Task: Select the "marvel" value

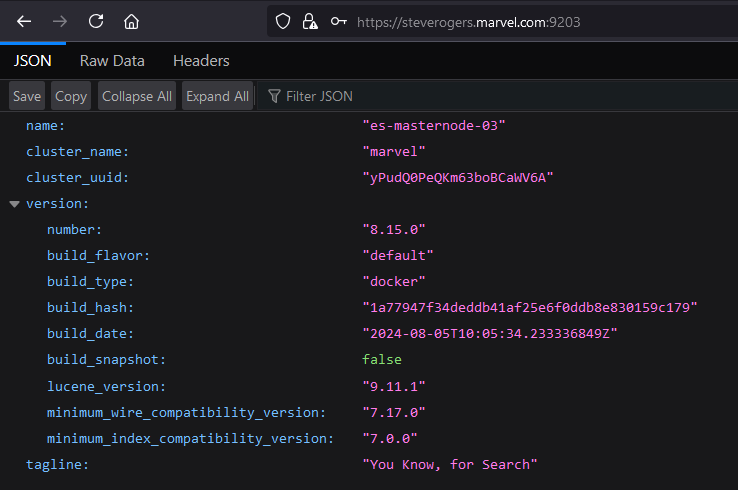Action: (x=393, y=152)
